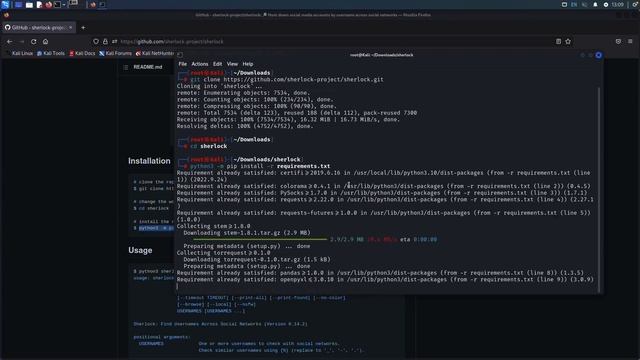Click the show desktop panel button

point(18,4)
